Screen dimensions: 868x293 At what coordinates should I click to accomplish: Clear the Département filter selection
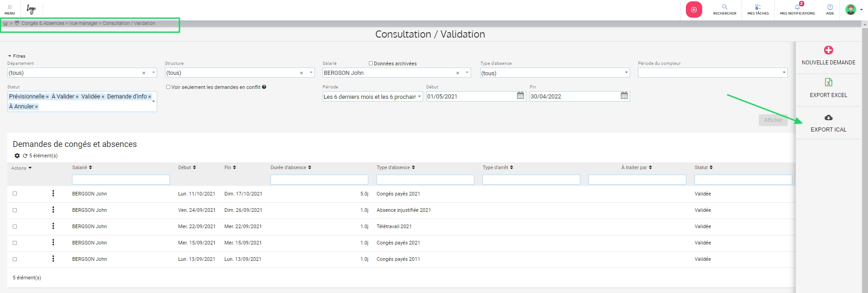[144, 73]
